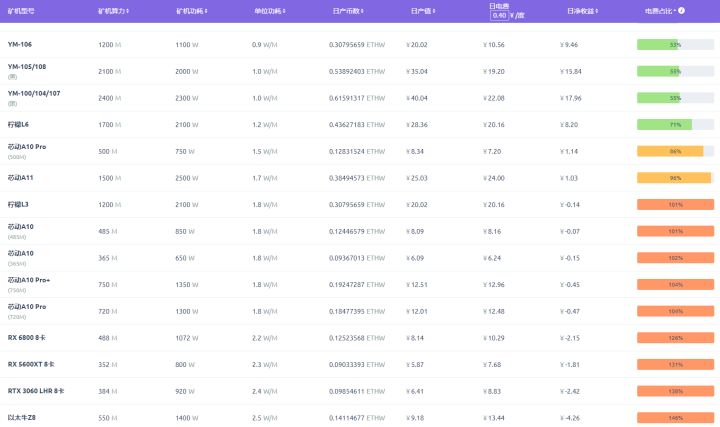The image size is (720, 427).
Task: Open the YM-106 miner link
Action: click(x=21, y=44)
